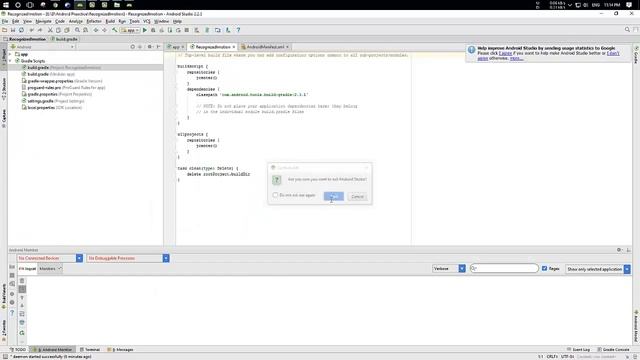Expand the app folder in project tree

pos(10,54)
